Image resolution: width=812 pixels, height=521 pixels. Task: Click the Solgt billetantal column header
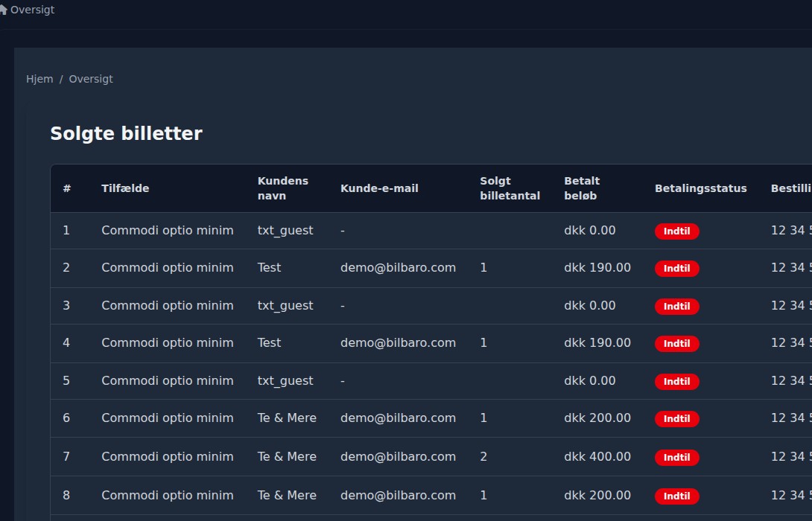[x=510, y=188]
